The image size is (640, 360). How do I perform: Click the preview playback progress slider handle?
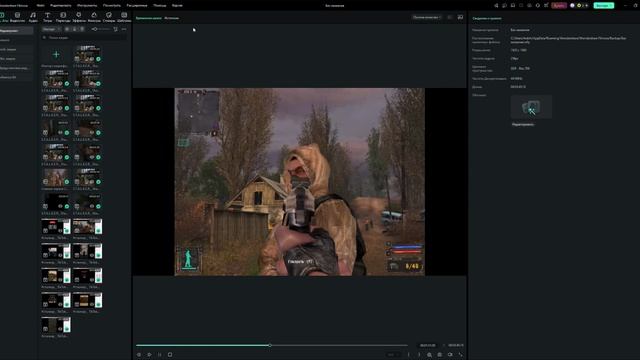click(270, 345)
